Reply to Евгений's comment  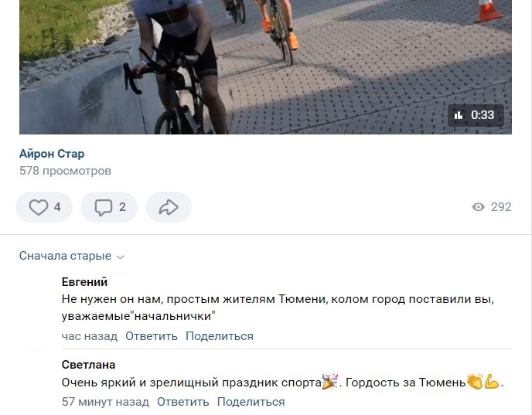[x=152, y=336]
